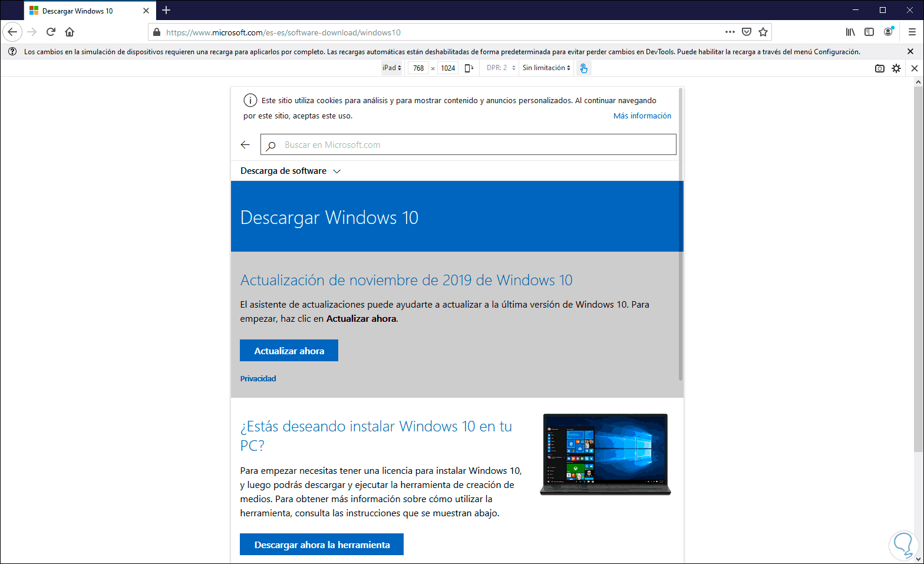924x564 pixels.
Task: Click the viewport height field 1024
Action: 448,68
